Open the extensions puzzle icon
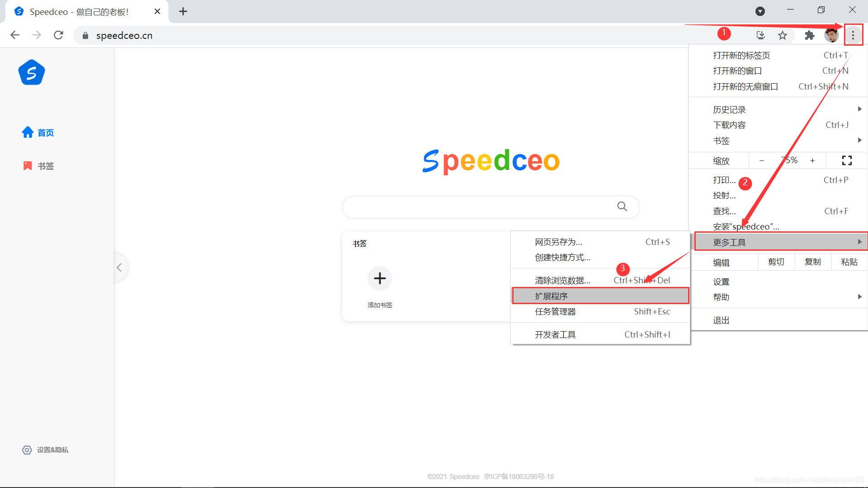The width and height of the screenshot is (868, 488). coord(809,35)
